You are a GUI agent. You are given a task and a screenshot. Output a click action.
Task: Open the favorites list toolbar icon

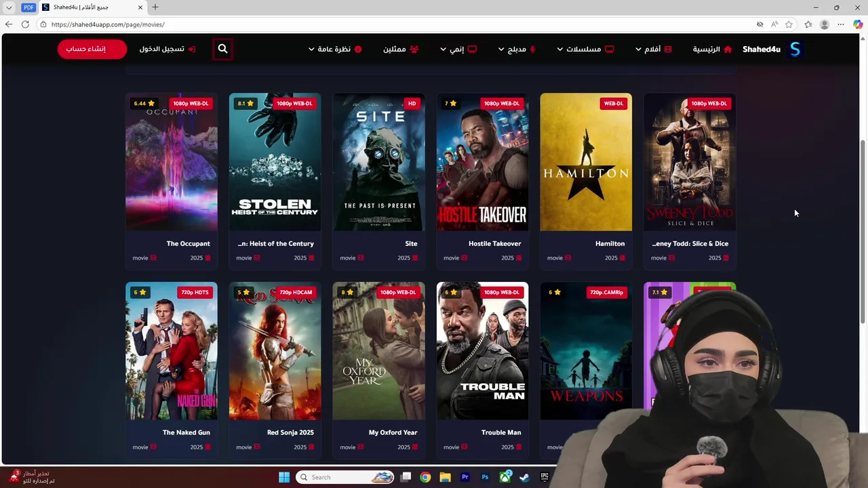808,24
